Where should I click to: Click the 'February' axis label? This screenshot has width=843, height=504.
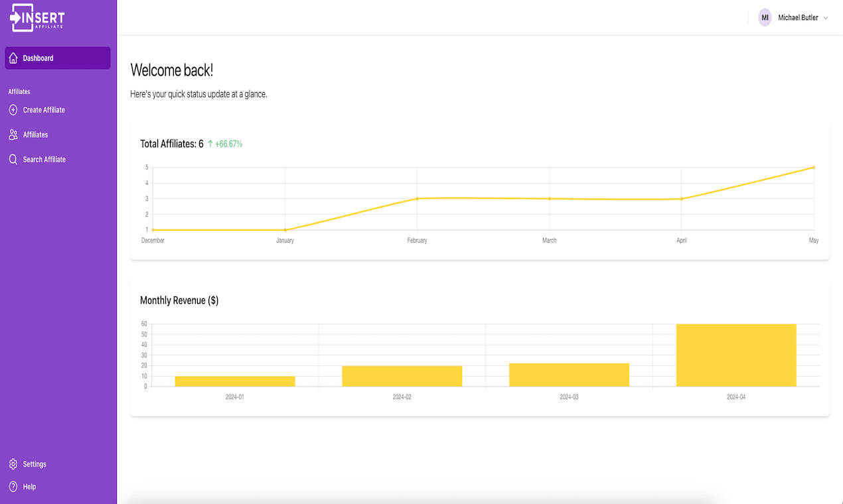coord(417,240)
